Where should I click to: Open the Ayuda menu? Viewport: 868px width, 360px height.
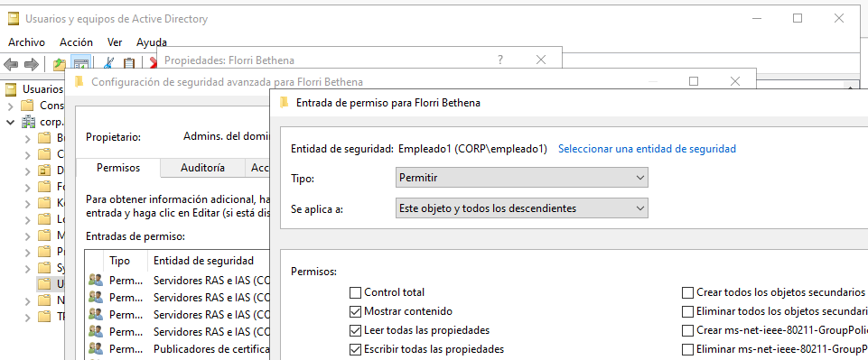(x=152, y=42)
